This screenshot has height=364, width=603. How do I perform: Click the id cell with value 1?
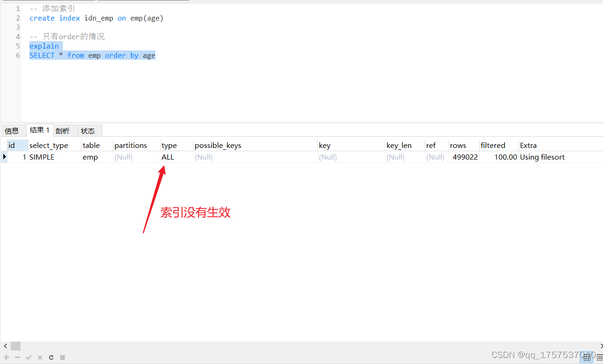tap(18, 157)
